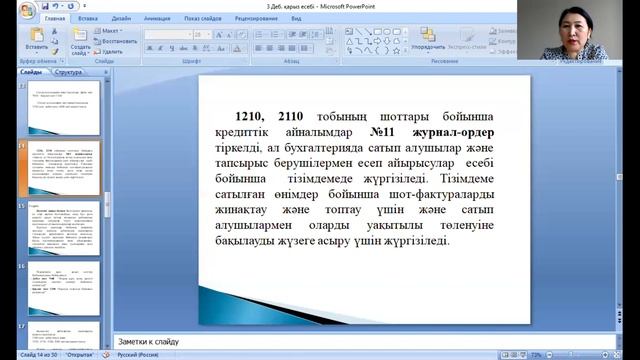Open the Вид ribbon tab

click(296, 18)
